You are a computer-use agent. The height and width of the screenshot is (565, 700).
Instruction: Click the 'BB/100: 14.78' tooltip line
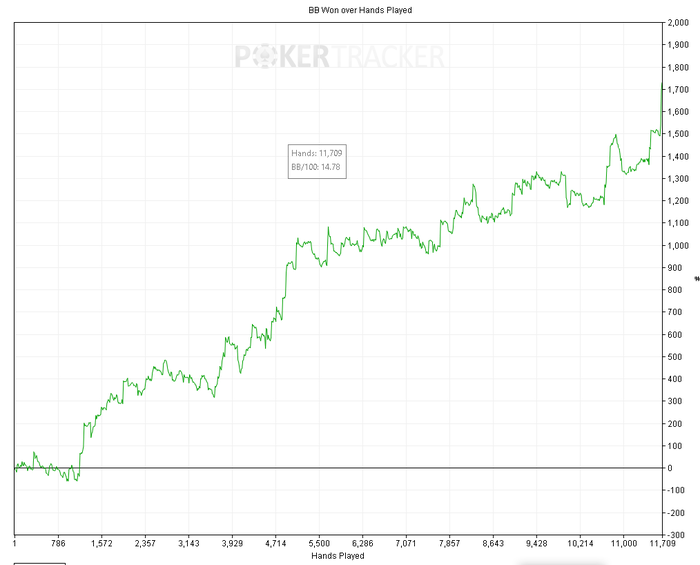(316, 167)
